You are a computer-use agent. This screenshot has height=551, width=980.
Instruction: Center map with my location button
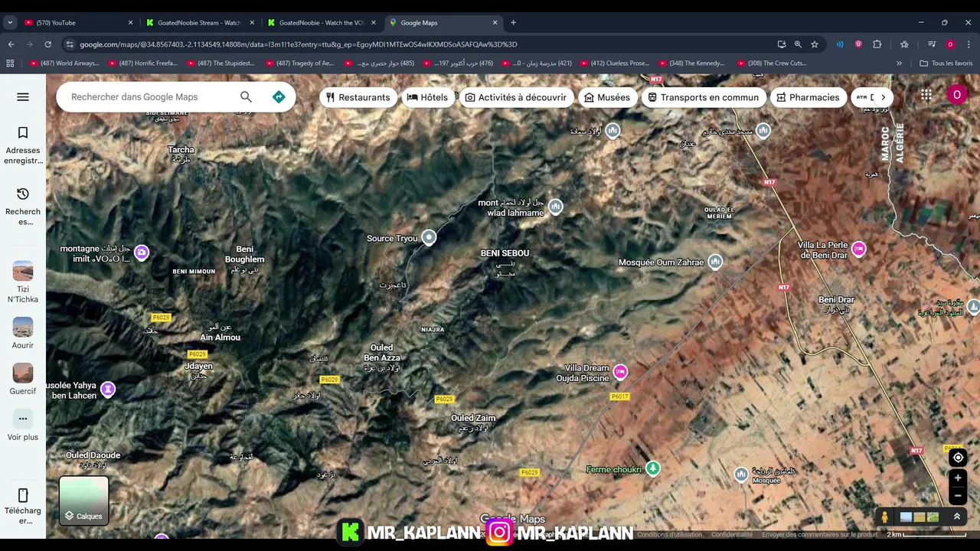click(x=958, y=458)
